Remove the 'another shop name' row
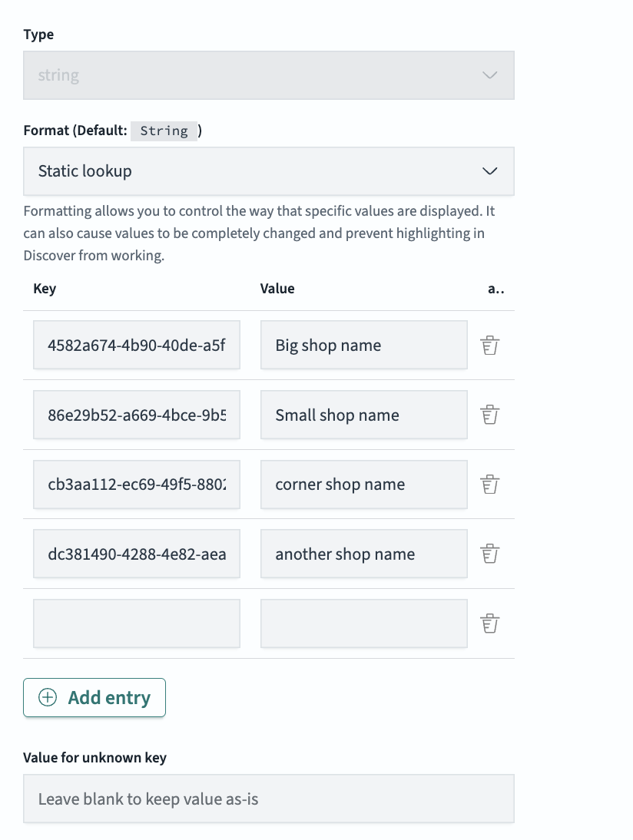Screen dimensions: 633x840 490,553
